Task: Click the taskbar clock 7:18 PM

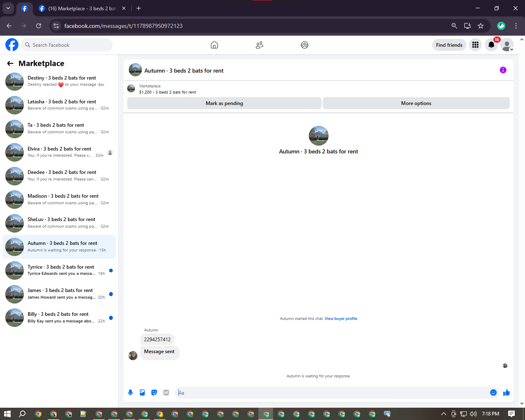Action: [x=491, y=414]
